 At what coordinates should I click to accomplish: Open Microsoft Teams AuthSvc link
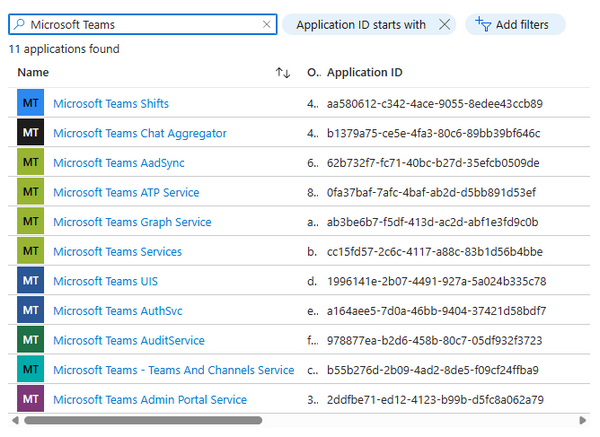click(118, 311)
